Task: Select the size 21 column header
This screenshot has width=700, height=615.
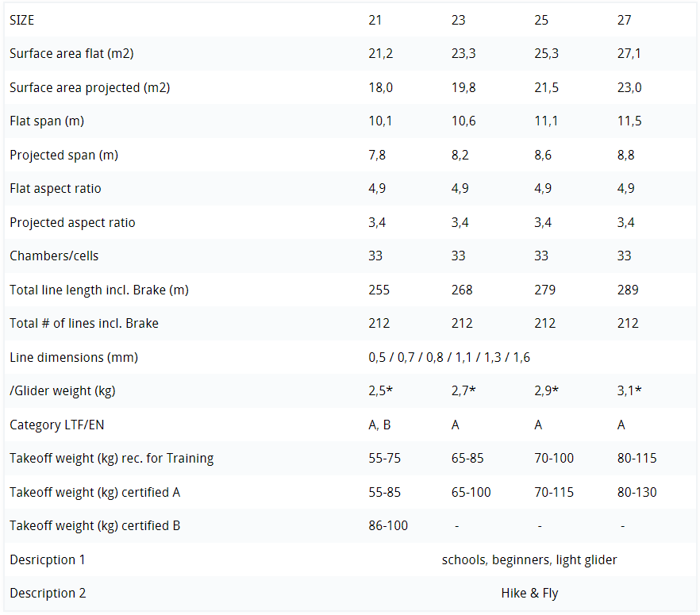Action: (375, 20)
